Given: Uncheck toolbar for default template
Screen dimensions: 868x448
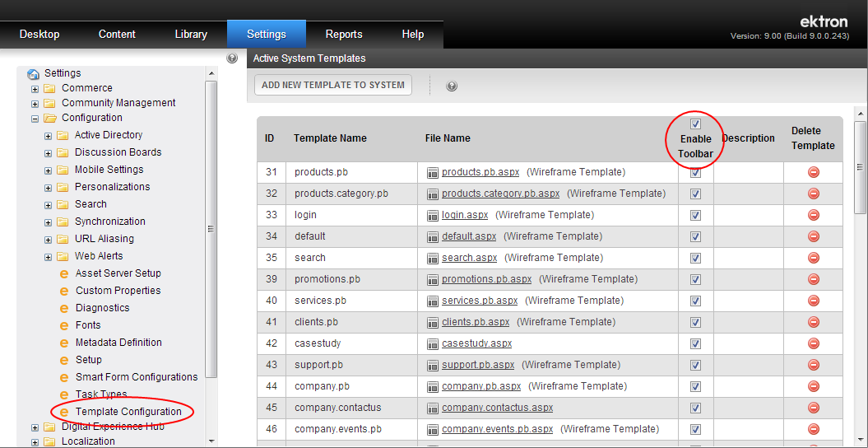Looking at the screenshot, I should pyautogui.click(x=696, y=236).
